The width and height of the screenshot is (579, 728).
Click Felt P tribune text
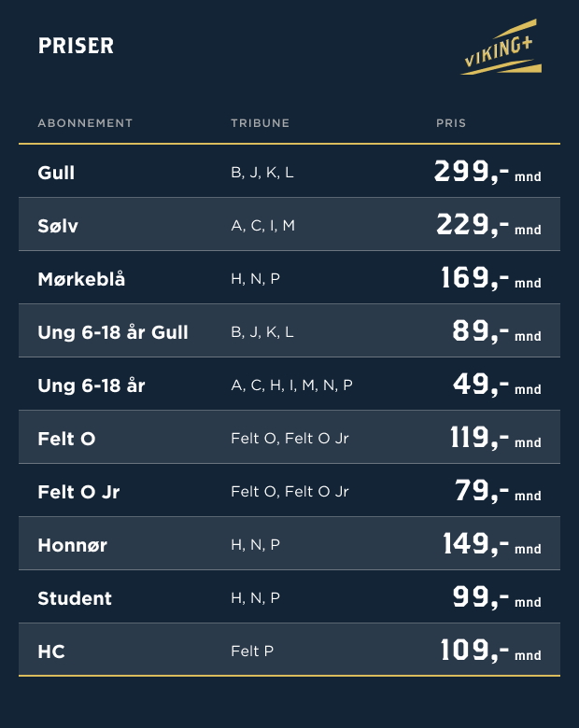tap(252, 651)
